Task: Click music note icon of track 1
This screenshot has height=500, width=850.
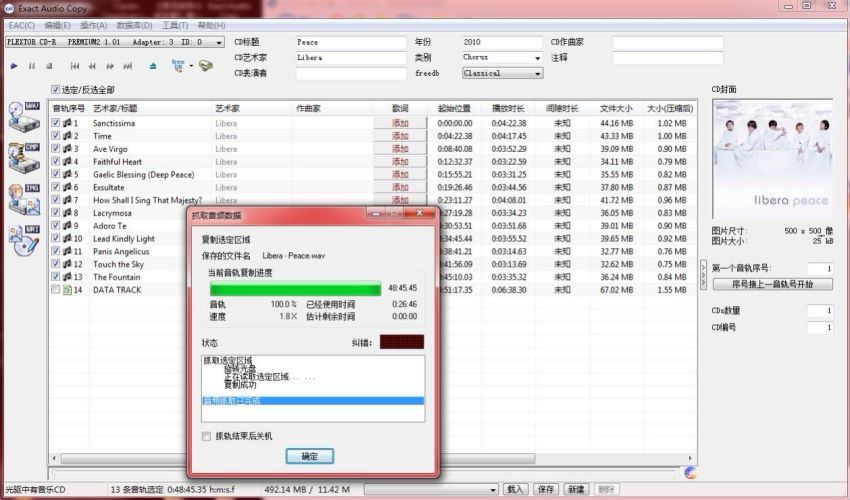Action: pos(67,123)
